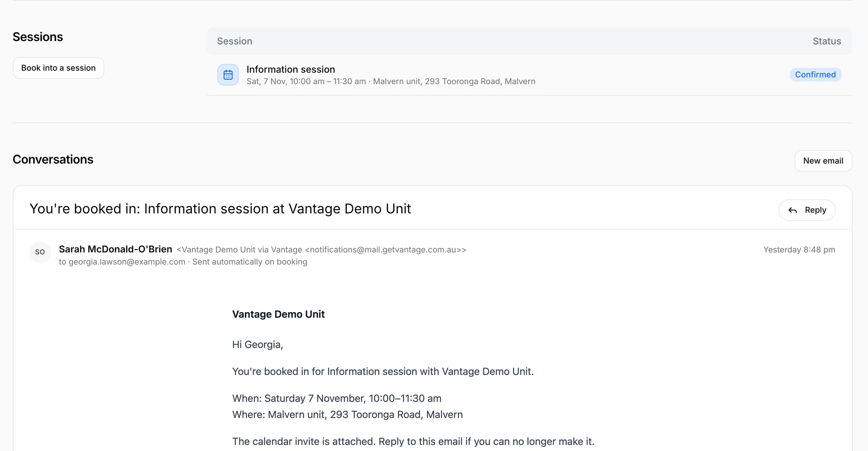Click recipient georgia.lawson@example.com line
This screenshot has width=868, height=451.
tap(183, 262)
